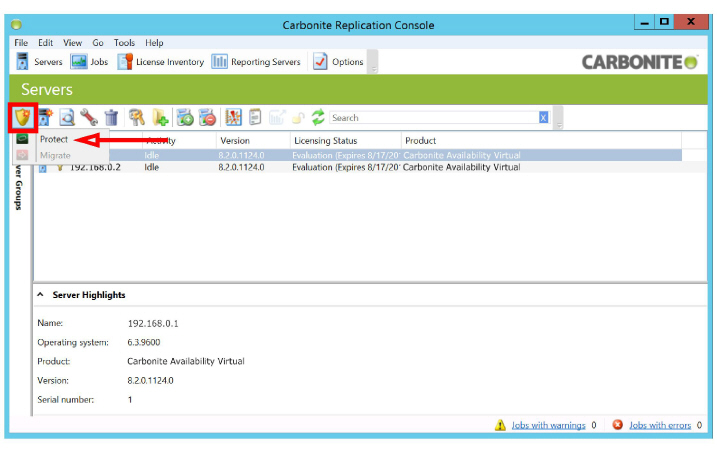Viewport: 717px width, 455px height.
Task: Click the wrench server properties icon
Action: pos(89,118)
